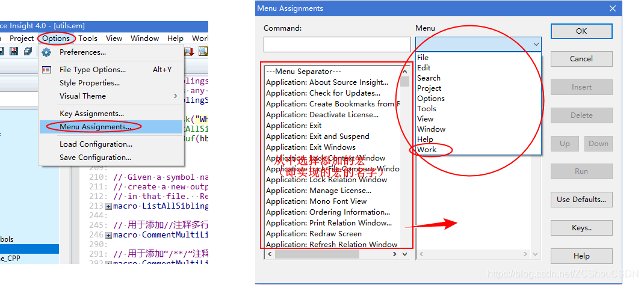Click the save-with-question-mark toolbar icon
Screen dimensions: 644x285
coord(14,51)
